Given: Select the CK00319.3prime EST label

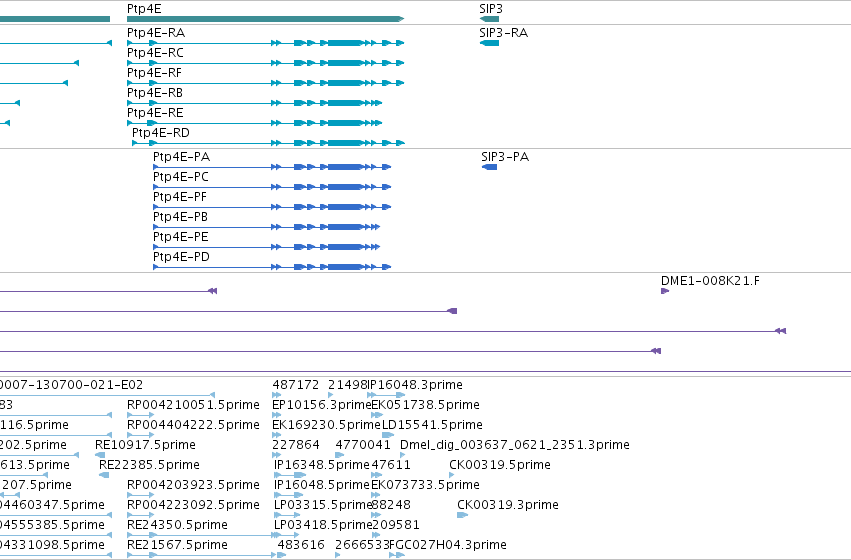Looking at the screenshot, I should (507, 505).
